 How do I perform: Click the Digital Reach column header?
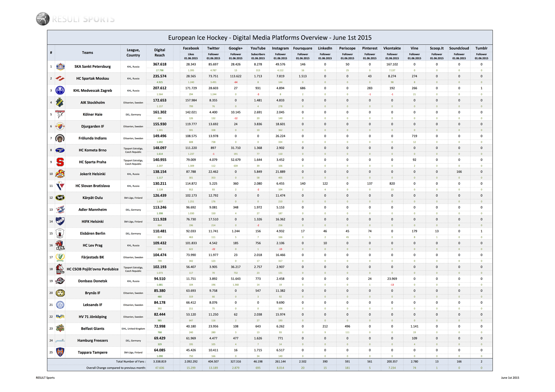[x=160, y=53]
